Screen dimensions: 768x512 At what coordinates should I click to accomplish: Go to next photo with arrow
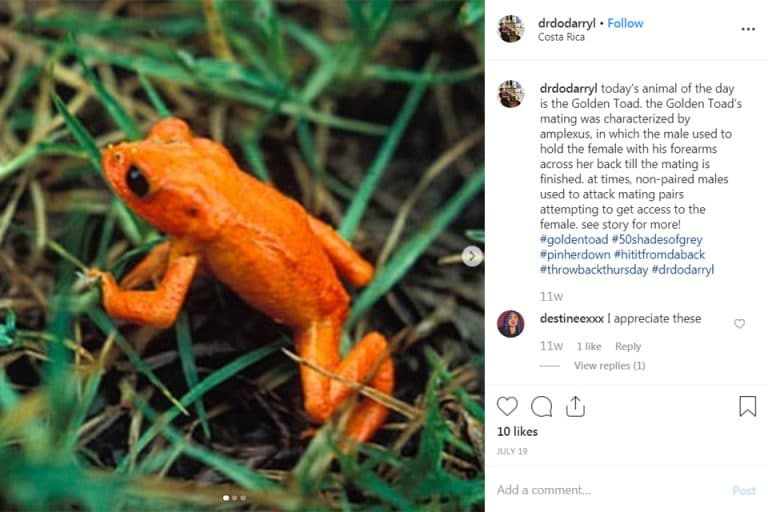472,256
